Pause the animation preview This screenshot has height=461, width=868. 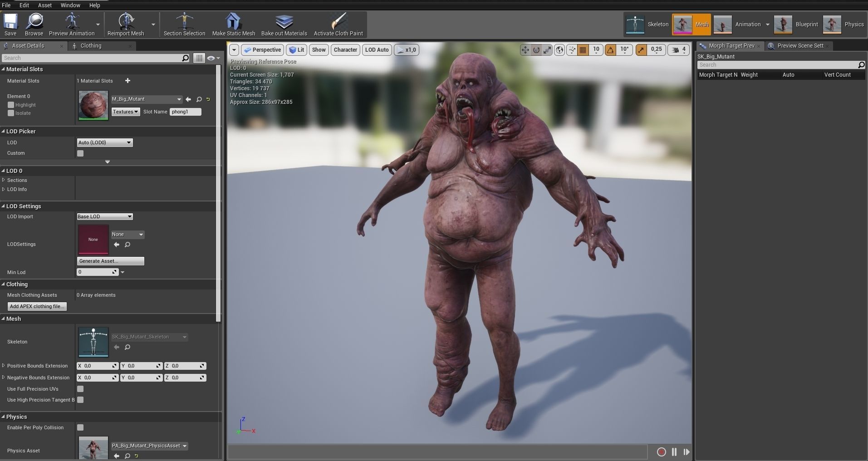674,452
